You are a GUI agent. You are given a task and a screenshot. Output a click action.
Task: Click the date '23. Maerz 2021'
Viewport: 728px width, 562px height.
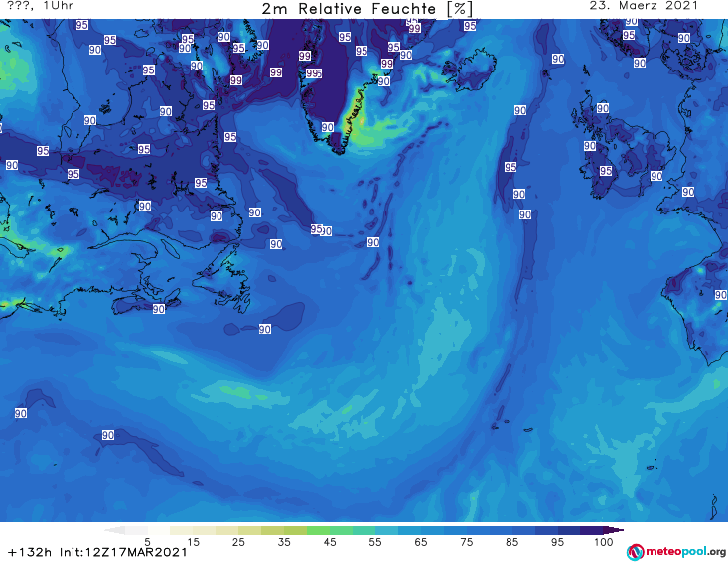coord(644,6)
